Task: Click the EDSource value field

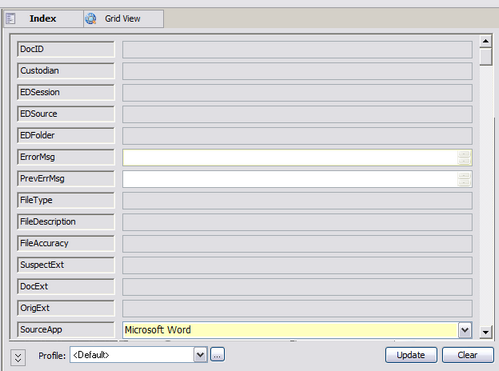Action: pos(297,114)
